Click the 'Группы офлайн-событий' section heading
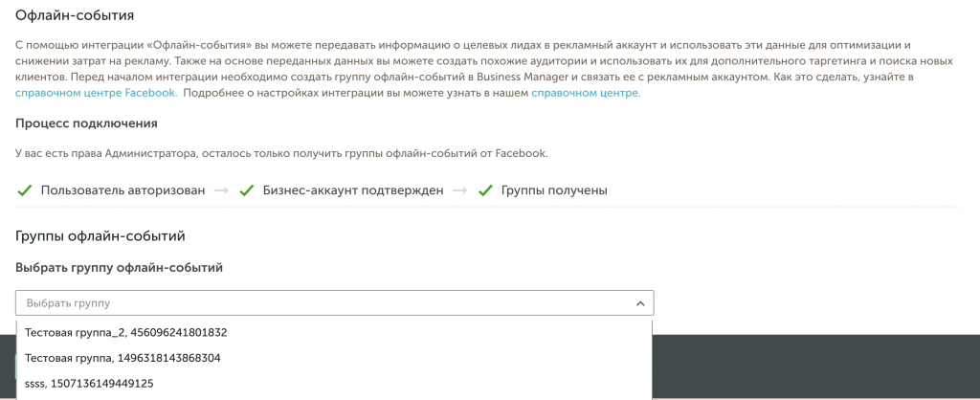This screenshot has width=980, height=400. (x=100, y=237)
